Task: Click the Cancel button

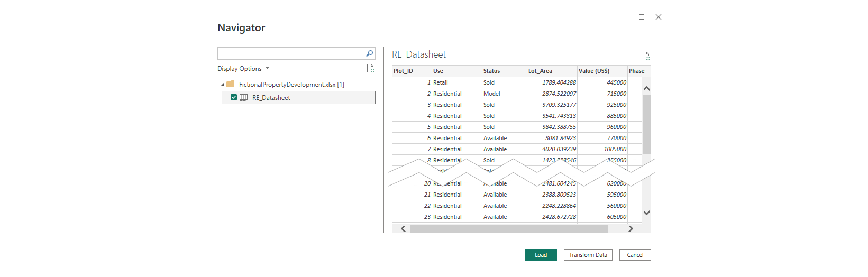Action: 635,255
